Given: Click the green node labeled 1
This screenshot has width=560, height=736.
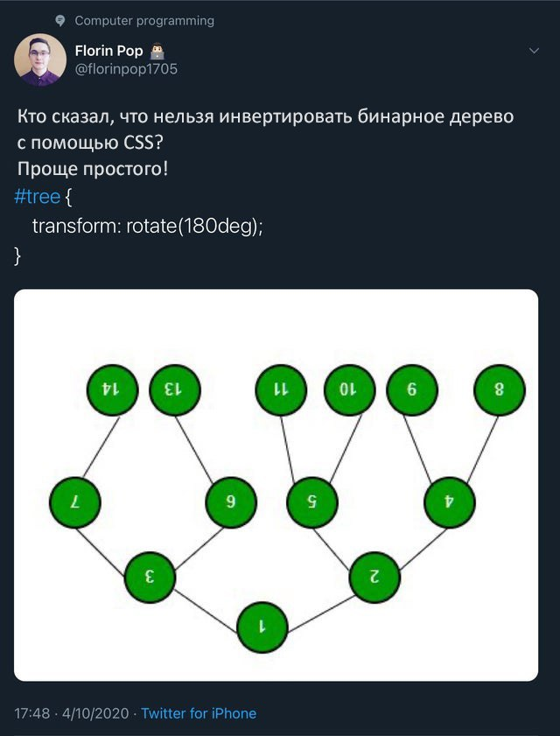Looking at the screenshot, I should pos(262,627).
